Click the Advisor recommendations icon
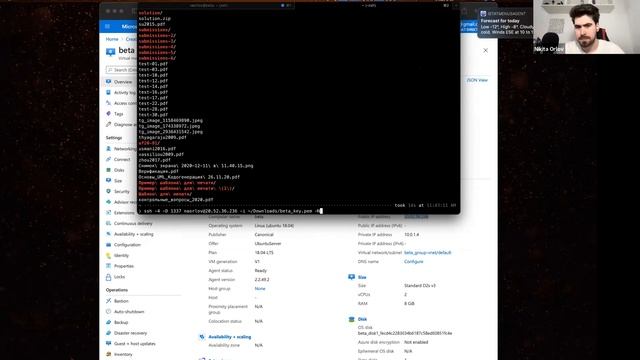The height and width of the screenshot is (360, 640). pos(109,202)
